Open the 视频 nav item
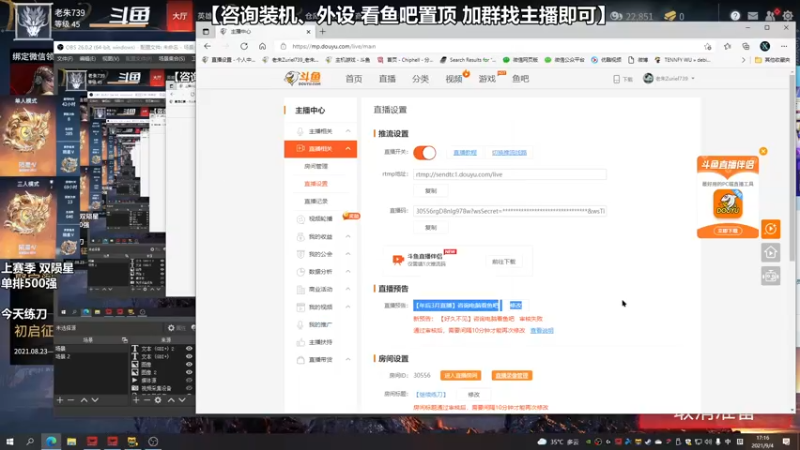This screenshot has width=800, height=450. tap(454, 79)
